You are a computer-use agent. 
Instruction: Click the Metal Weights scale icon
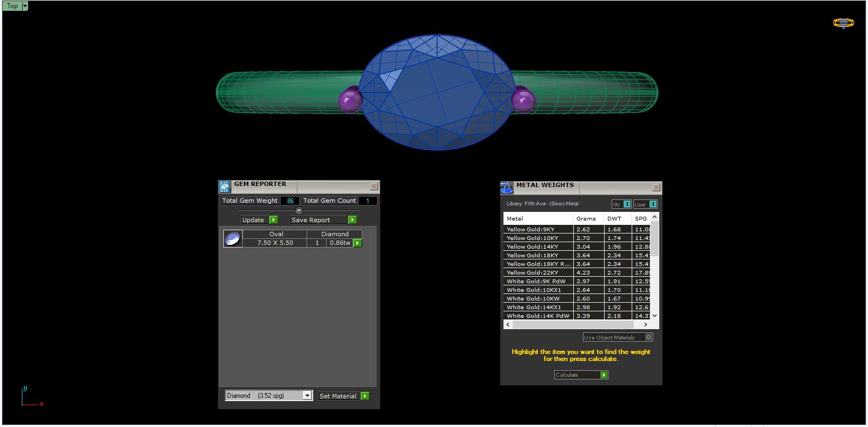[506, 188]
